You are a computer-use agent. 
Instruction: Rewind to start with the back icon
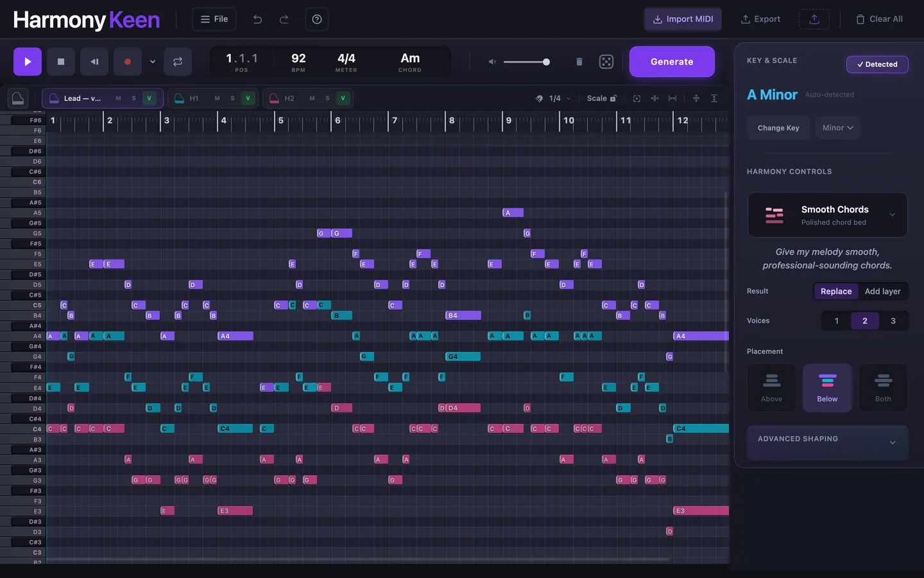94,62
